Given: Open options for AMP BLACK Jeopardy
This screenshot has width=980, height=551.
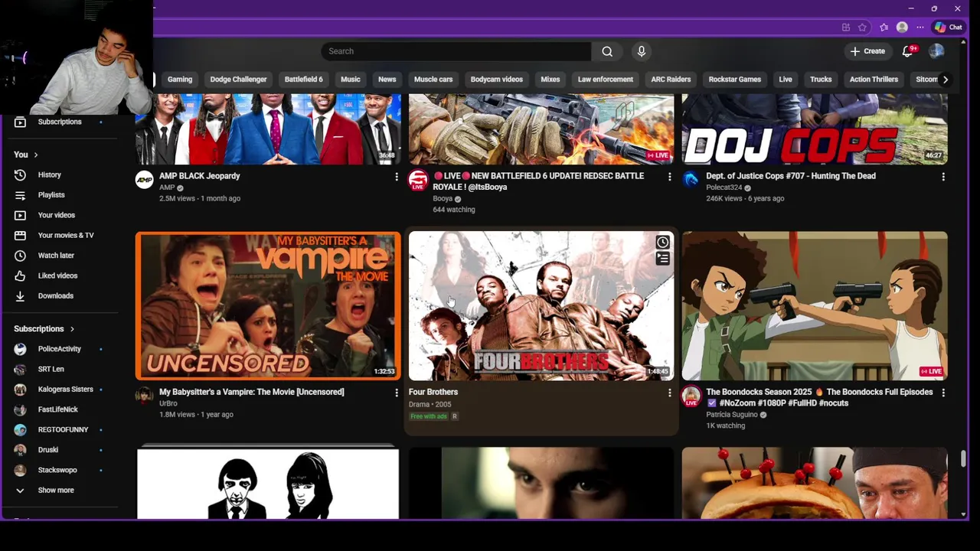Looking at the screenshot, I should [397, 177].
